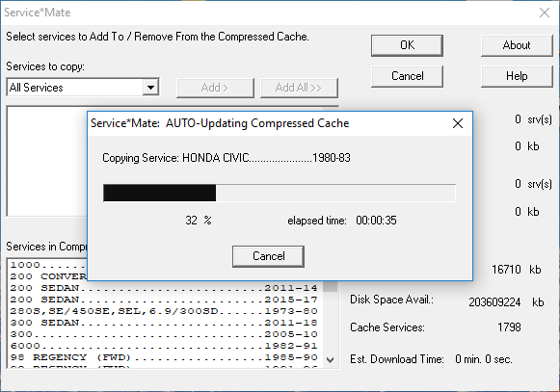
Task: Click the AUTO-Updating Compressed Cache dialog title
Action: pos(220,123)
